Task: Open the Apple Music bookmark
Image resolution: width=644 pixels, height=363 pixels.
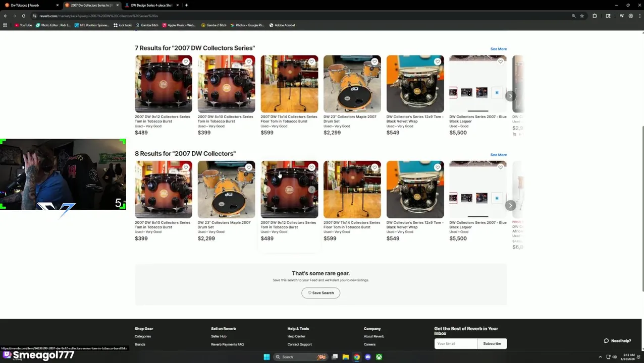Action: click(179, 25)
